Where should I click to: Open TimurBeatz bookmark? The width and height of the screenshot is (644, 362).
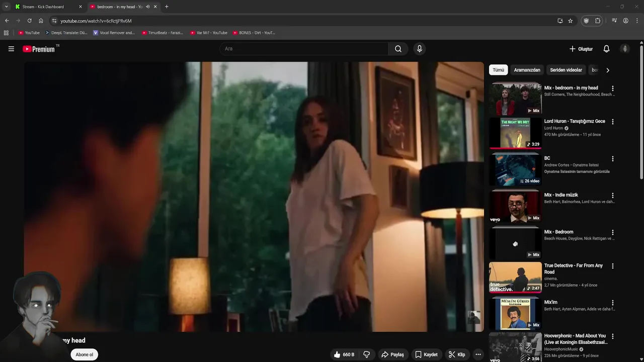coord(163,33)
